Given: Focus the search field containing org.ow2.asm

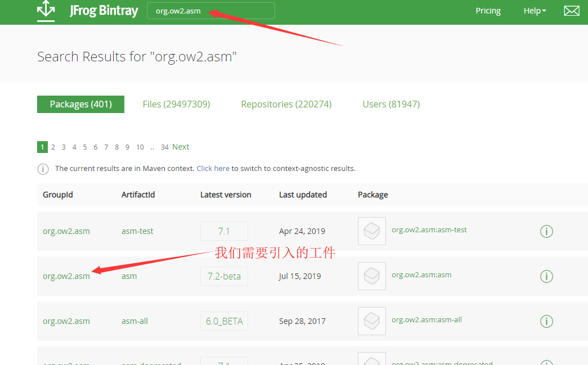Looking at the screenshot, I should pyautogui.click(x=211, y=11).
